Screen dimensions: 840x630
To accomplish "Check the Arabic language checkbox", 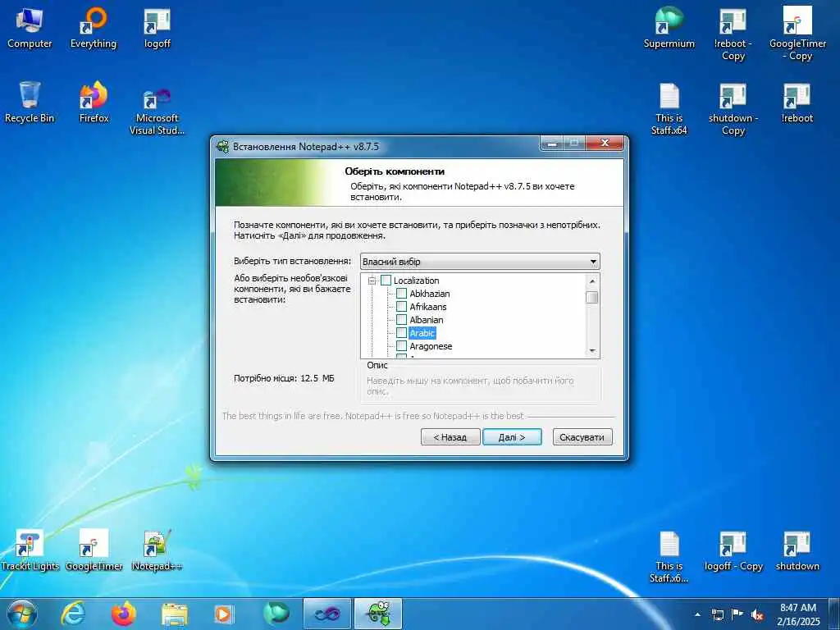I will pyautogui.click(x=401, y=333).
